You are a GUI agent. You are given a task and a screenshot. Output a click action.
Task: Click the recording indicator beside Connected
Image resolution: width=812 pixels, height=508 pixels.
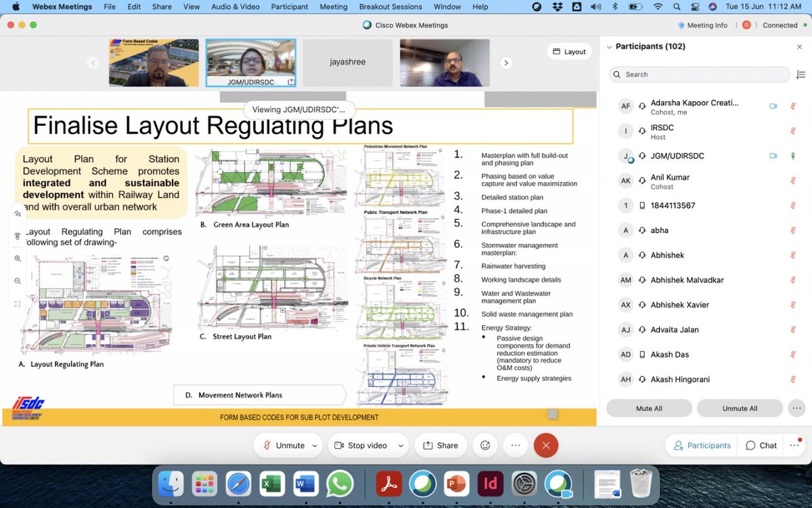[x=746, y=25]
